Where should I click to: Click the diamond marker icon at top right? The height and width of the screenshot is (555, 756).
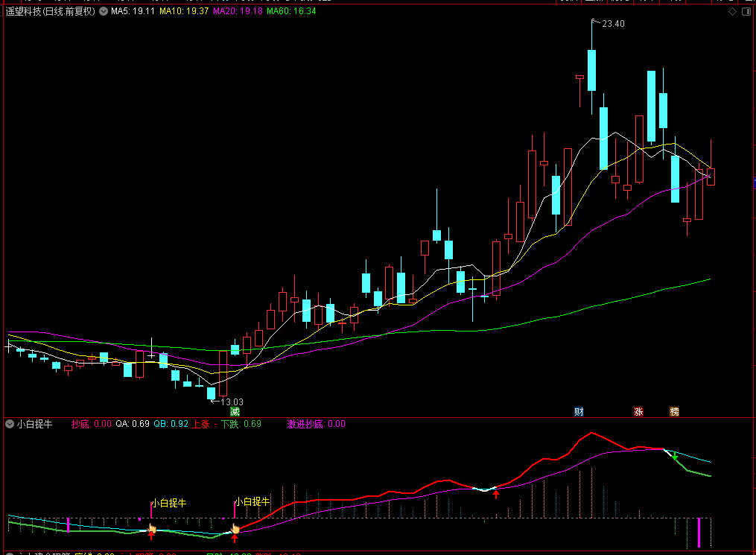coord(732,12)
